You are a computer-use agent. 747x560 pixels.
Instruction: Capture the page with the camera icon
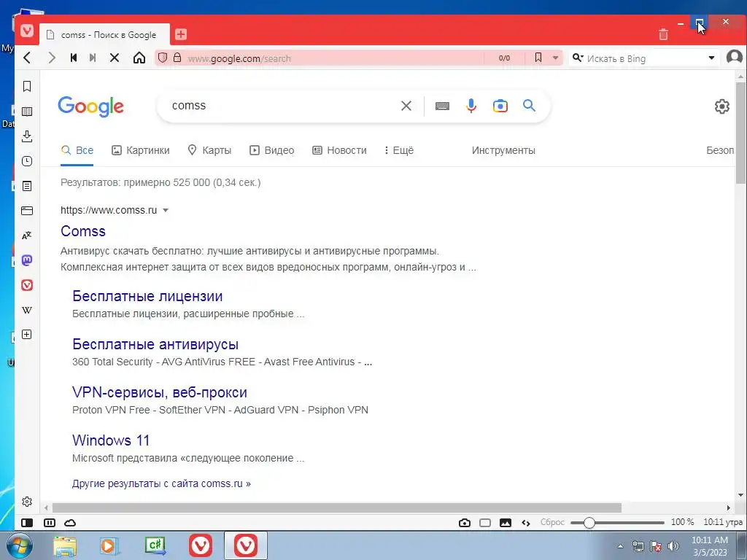click(465, 523)
